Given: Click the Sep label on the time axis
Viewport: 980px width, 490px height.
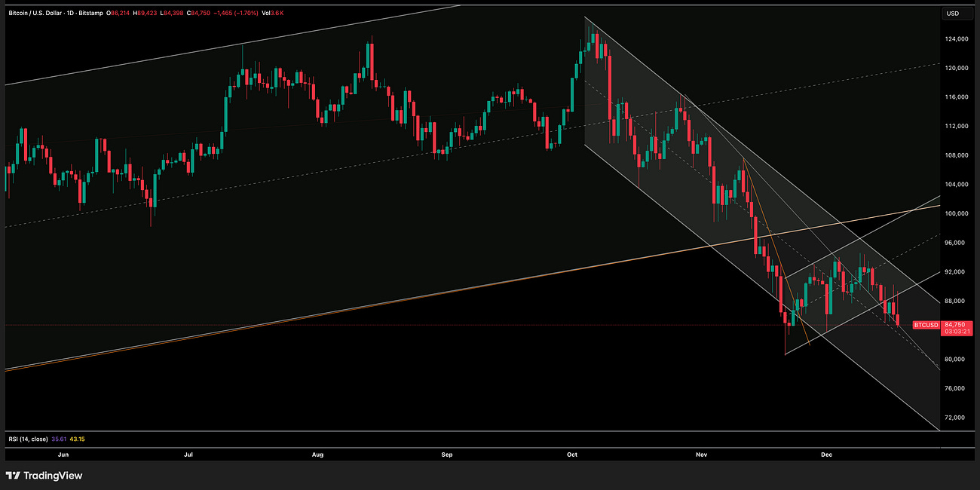Looking at the screenshot, I should tap(446, 455).
